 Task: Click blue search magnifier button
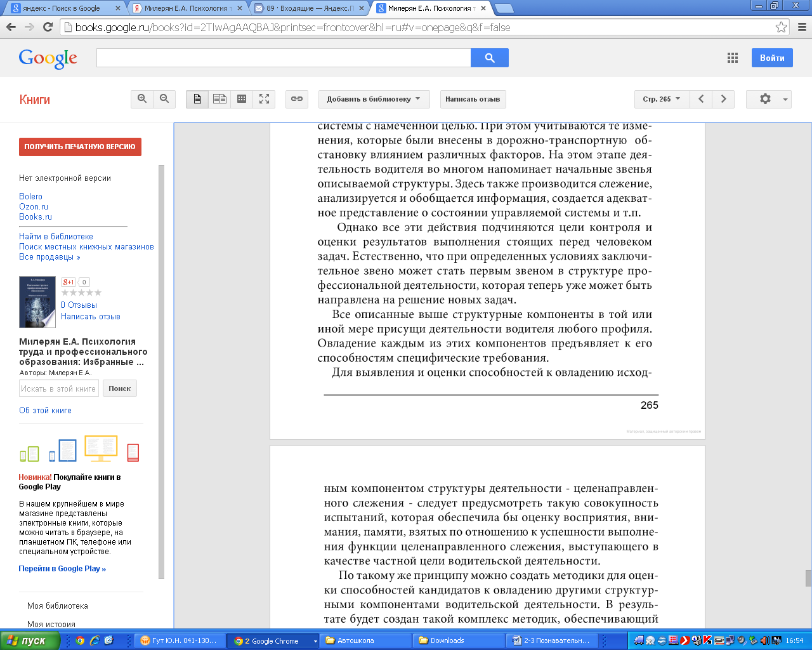[490, 58]
